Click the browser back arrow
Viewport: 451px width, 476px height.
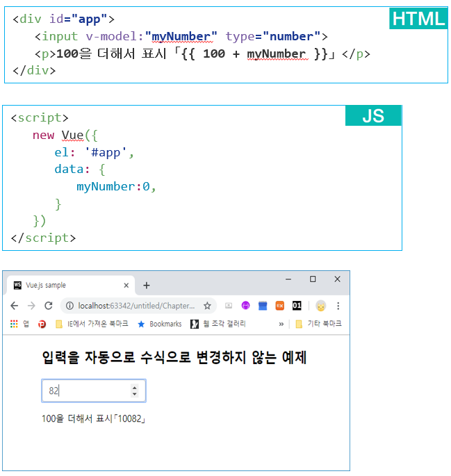click(15, 306)
